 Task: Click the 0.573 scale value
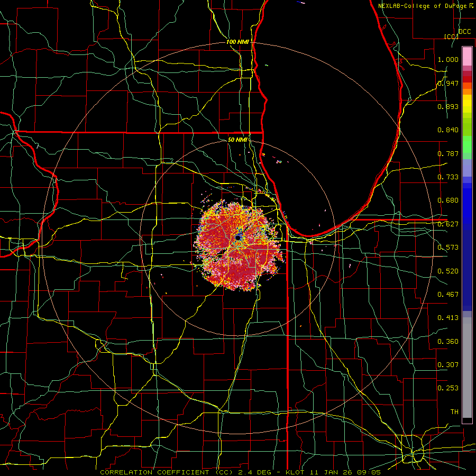pos(448,248)
